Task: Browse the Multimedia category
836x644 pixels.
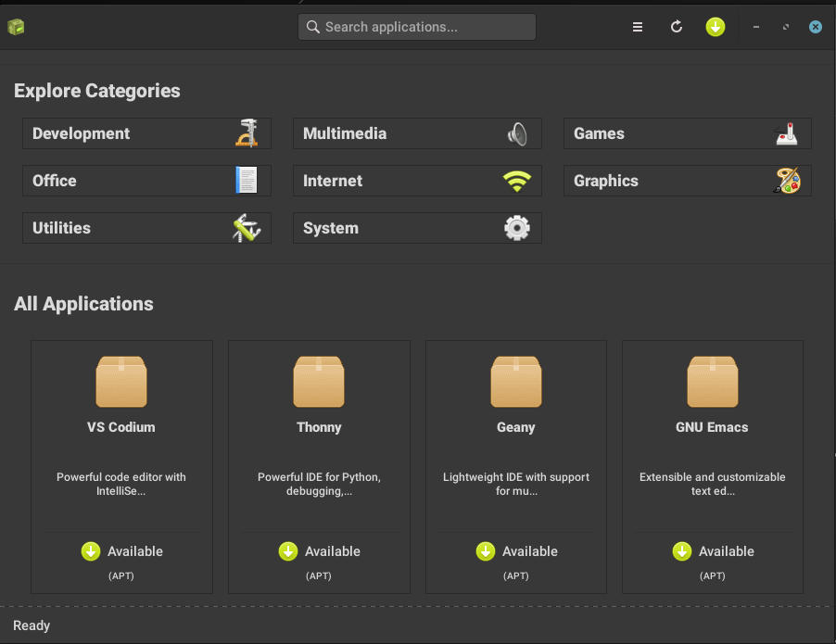Action: [x=417, y=133]
